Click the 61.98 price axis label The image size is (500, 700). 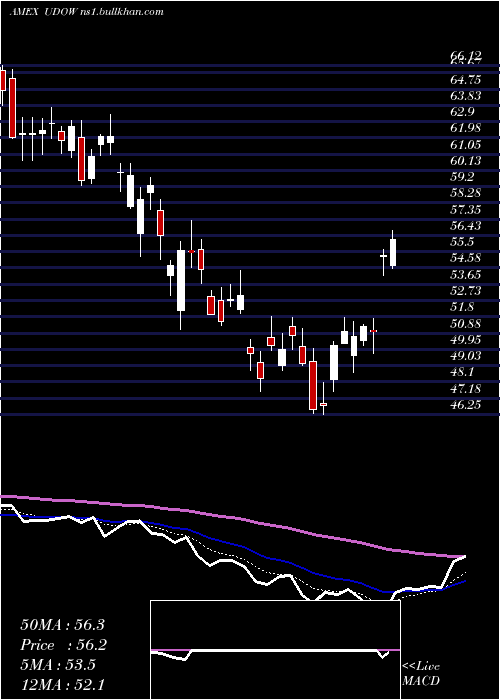[466, 129]
